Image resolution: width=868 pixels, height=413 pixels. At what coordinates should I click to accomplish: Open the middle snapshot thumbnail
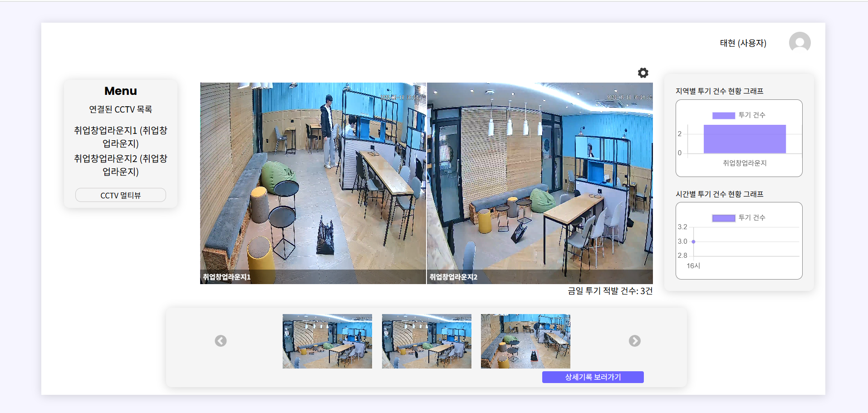[427, 341]
